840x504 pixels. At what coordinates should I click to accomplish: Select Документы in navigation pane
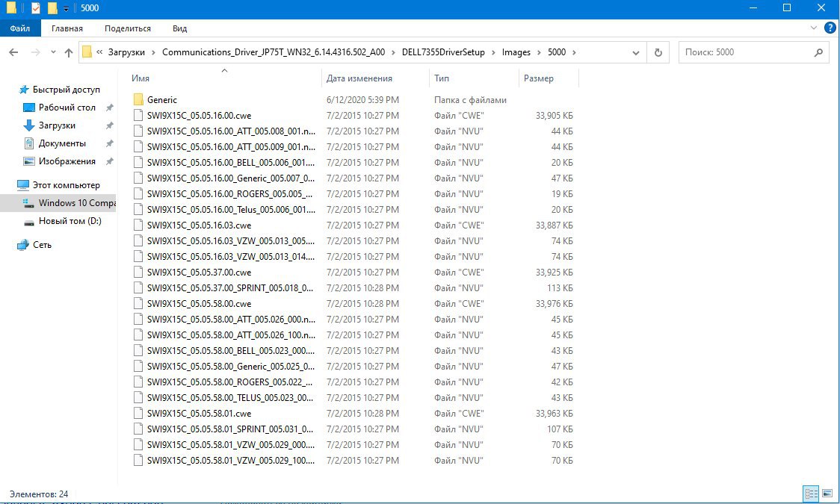(x=61, y=143)
